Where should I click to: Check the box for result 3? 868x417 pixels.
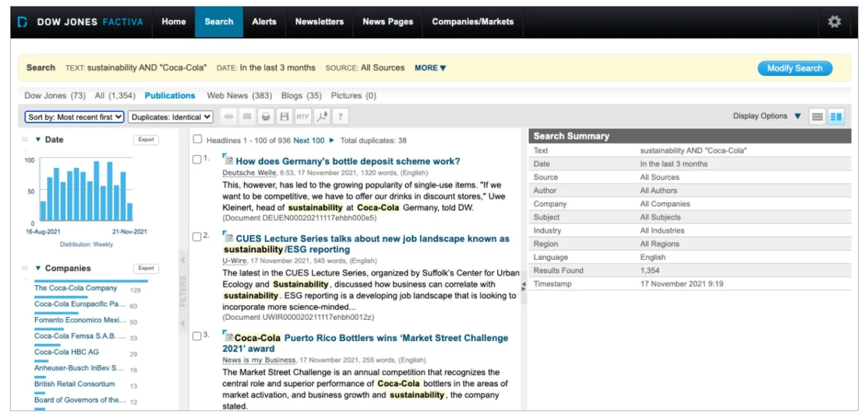click(197, 336)
